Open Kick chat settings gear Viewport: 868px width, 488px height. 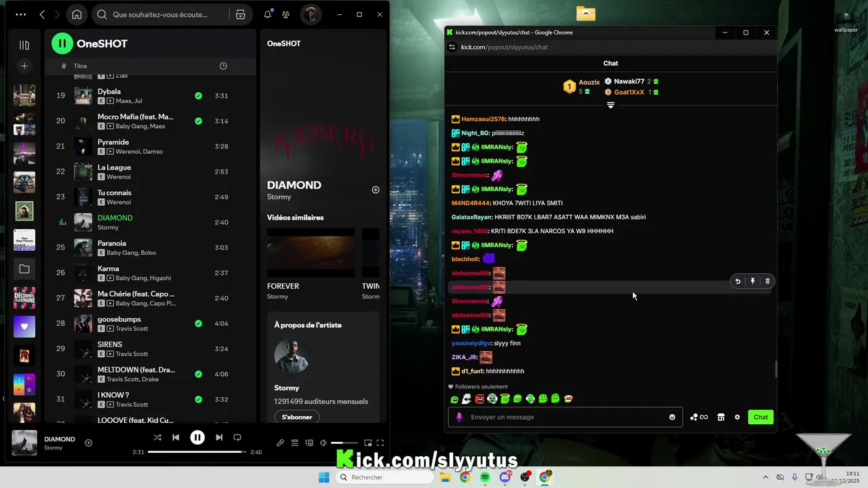point(737,417)
